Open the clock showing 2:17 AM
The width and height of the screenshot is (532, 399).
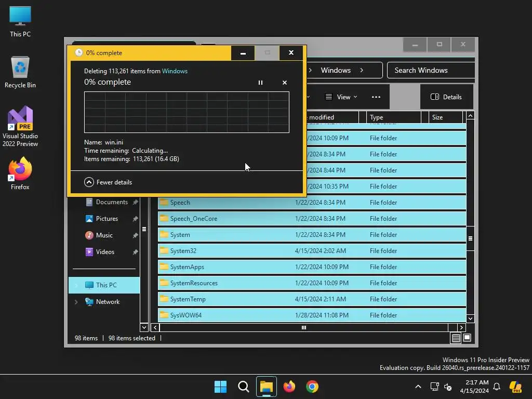pos(474,387)
